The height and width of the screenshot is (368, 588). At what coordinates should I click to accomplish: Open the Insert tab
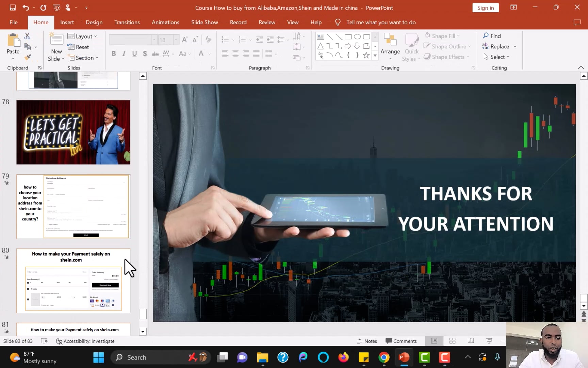[67, 22]
